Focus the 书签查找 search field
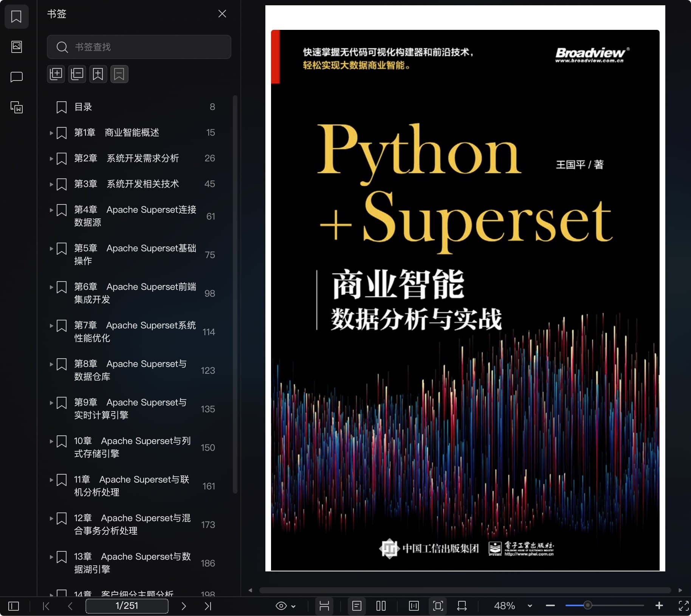Viewport: 691px width, 616px height. coord(139,47)
